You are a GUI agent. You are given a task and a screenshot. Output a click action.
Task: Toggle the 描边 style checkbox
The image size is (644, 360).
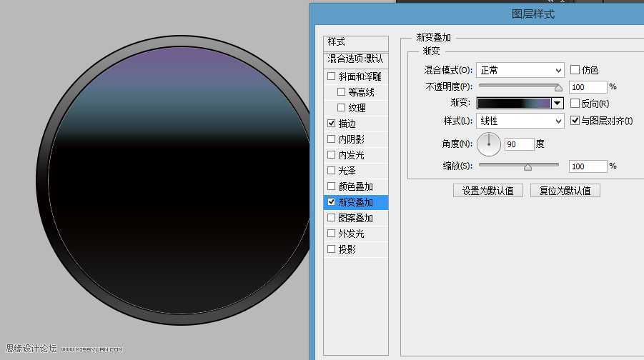[x=331, y=124]
